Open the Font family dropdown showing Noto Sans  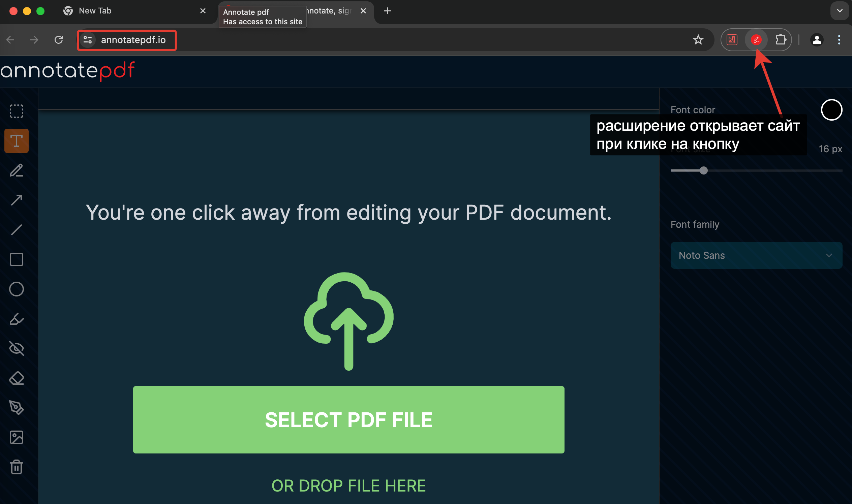(x=756, y=255)
